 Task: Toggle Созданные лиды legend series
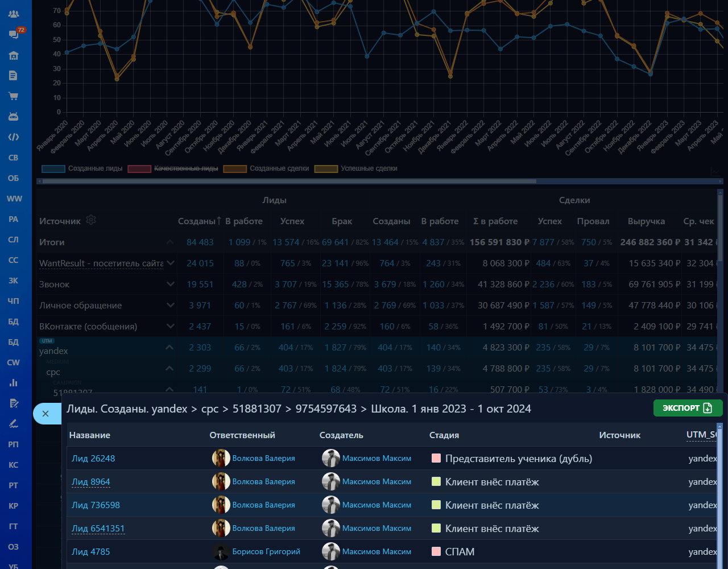(x=82, y=168)
